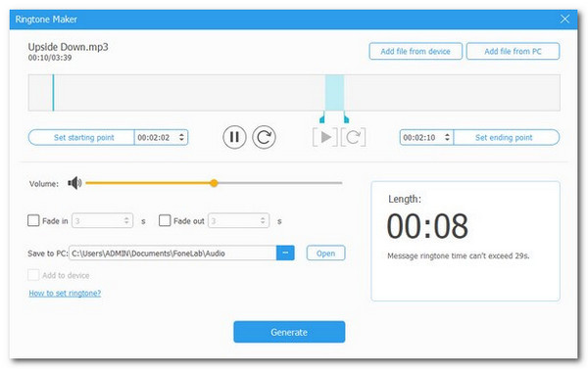Click the highlighted selection in the waveform
The image size is (588, 369).
coord(334,93)
